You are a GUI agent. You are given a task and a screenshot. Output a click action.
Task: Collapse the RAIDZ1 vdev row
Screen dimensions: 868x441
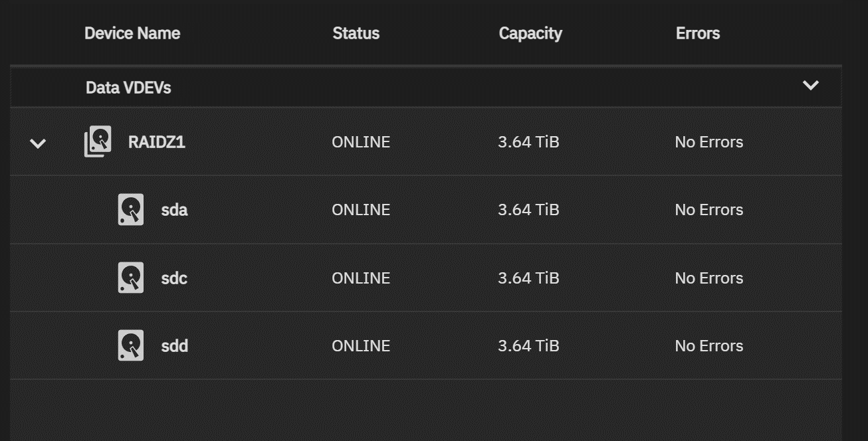tap(38, 143)
